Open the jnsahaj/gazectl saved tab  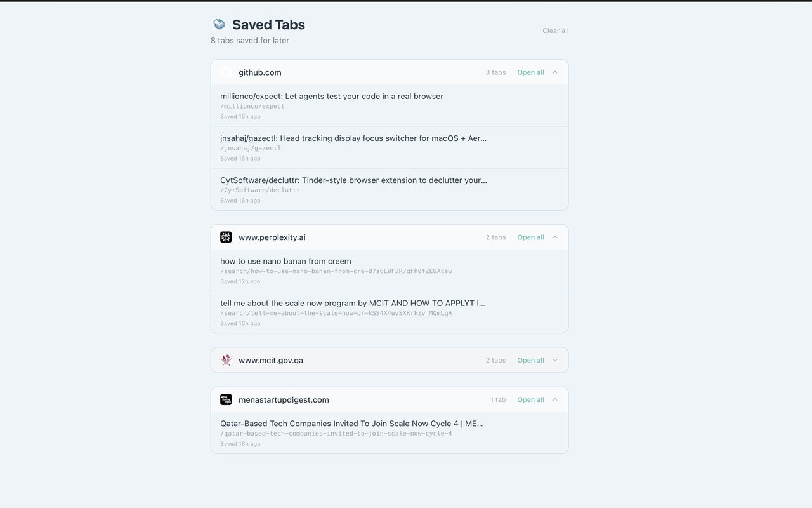(x=390, y=147)
